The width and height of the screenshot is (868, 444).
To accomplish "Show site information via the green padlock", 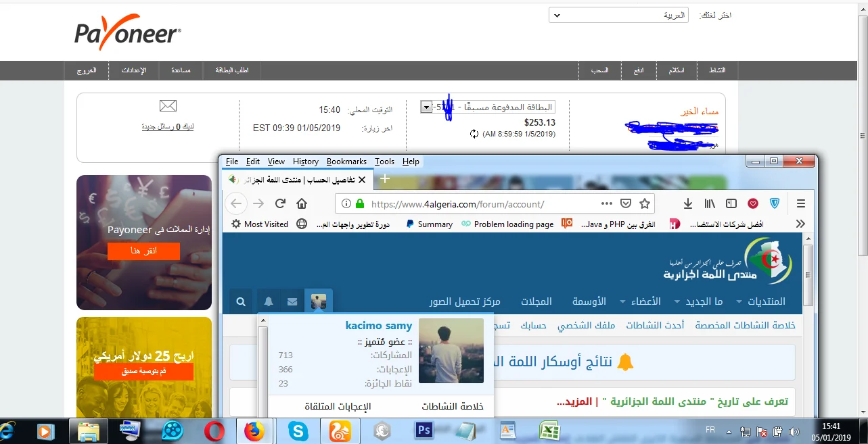I will [360, 203].
